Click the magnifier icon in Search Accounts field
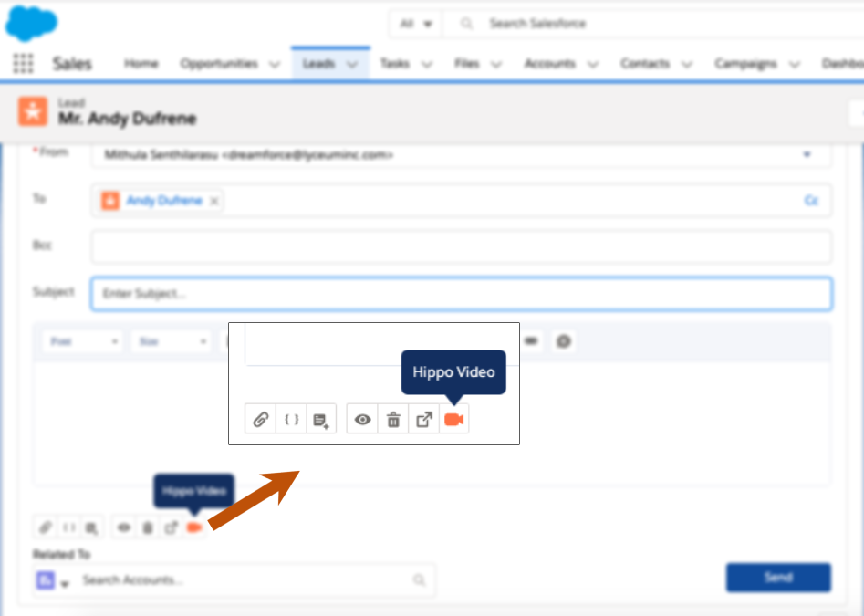The width and height of the screenshot is (864, 616). [x=419, y=579]
